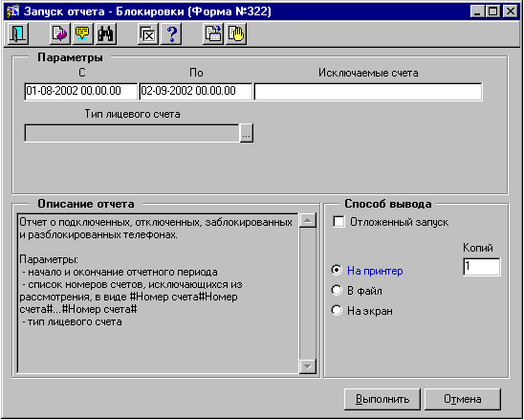
Task: Close the Запуск отчета window
Action: click(x=511, y=11)
